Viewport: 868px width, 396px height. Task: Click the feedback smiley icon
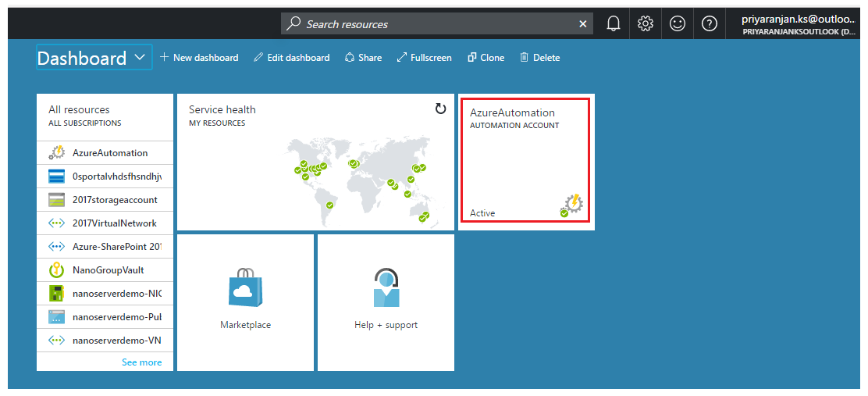click(678, 23)
